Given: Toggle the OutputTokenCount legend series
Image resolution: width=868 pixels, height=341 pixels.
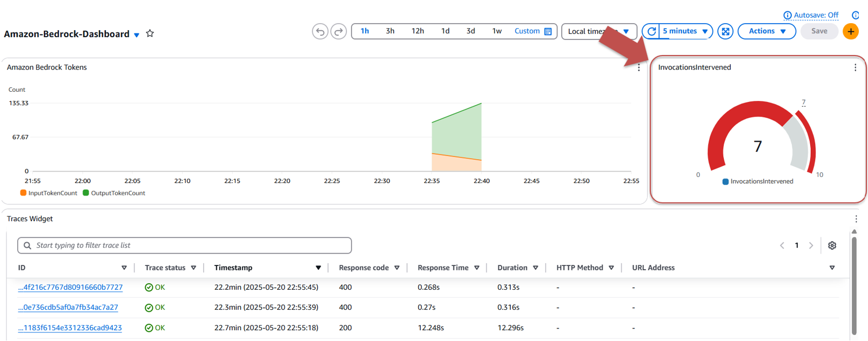Looking at the screenshot, I should [x=114, y=193].
